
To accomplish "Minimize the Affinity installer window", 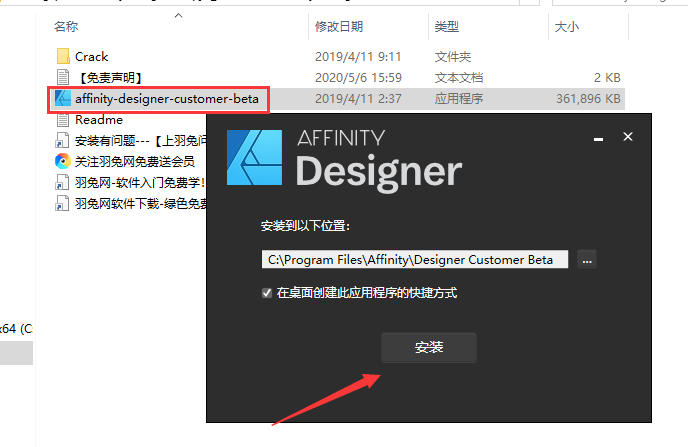I will tap(598, 139).
